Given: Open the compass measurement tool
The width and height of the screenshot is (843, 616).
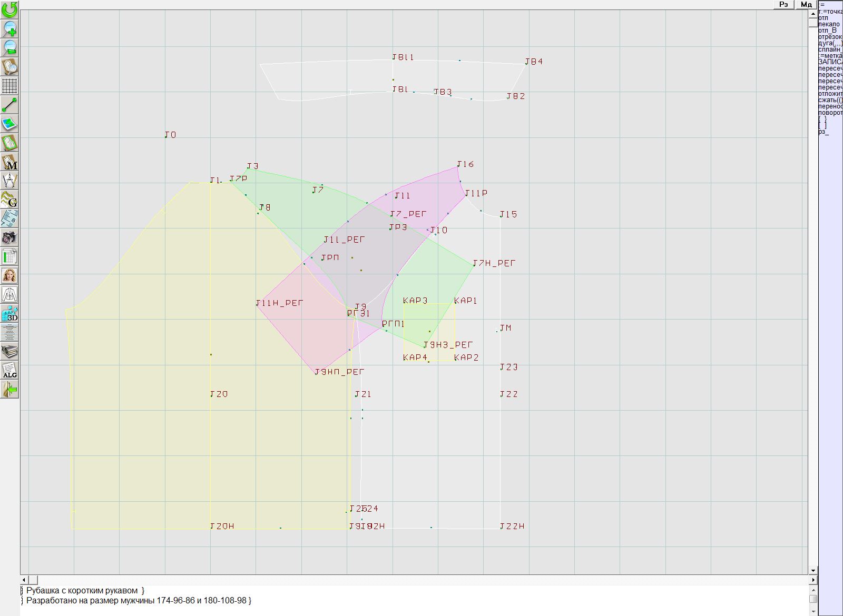Looking at the screenshot, I should tap(9, 181).
